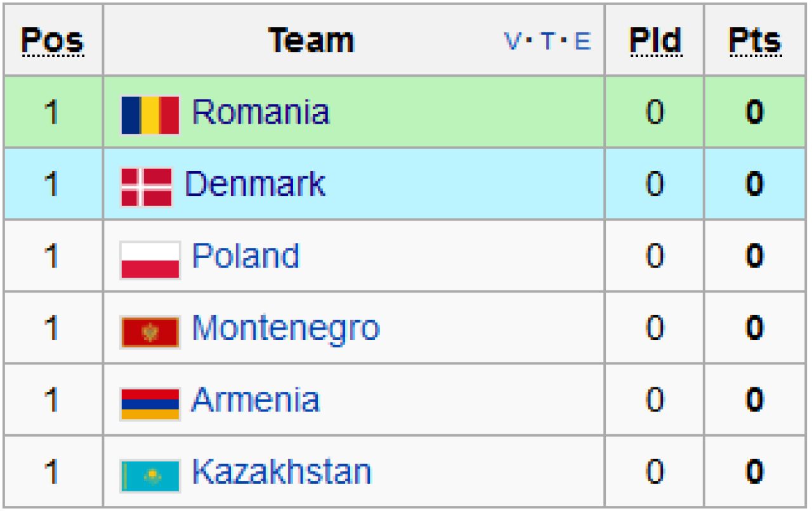Click the E edit template link
812x511 pixels.
pos(582,42)
